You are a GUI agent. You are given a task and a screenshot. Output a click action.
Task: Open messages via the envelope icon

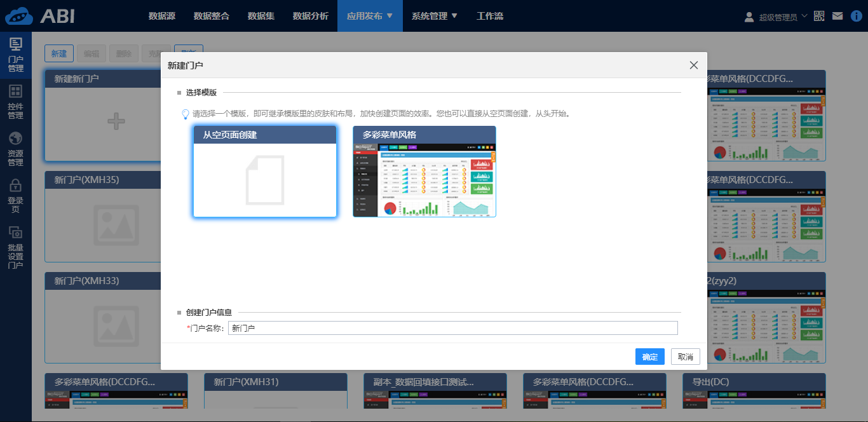[837, 15]
